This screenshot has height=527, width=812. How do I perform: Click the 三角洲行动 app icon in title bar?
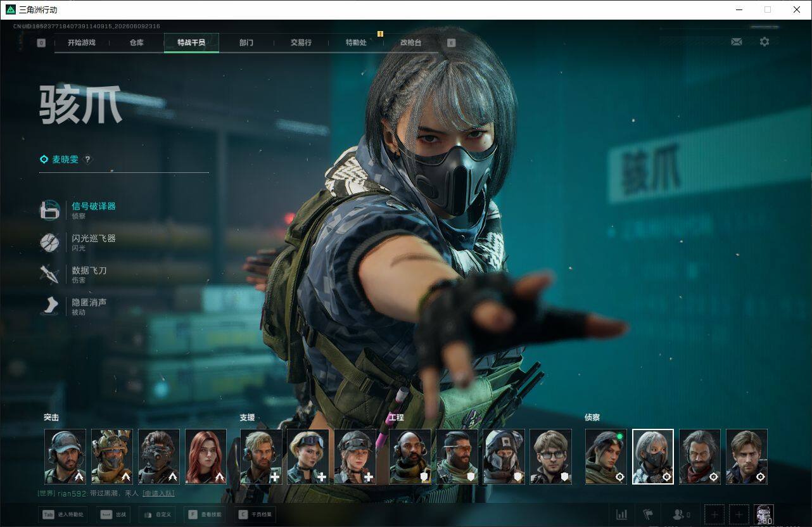tap(11, 10)
